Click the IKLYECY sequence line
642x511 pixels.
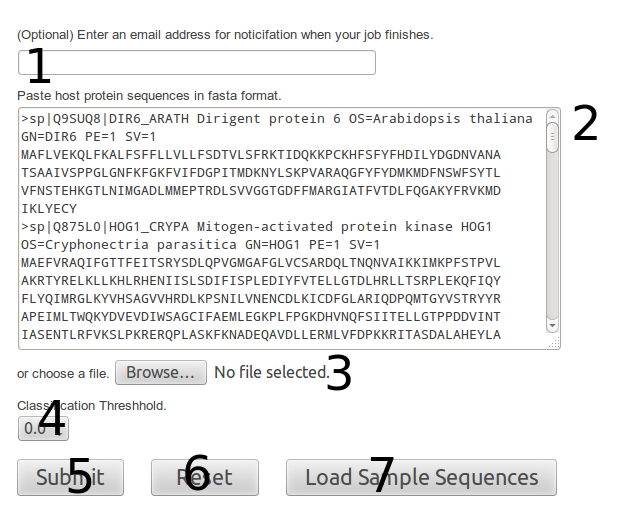point(49,209)
